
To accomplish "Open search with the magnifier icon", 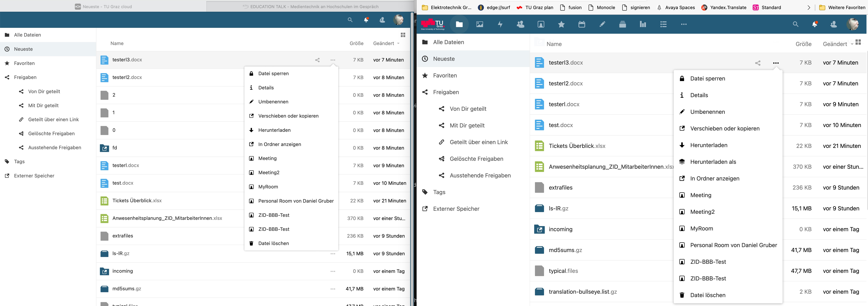I will 795,24.
